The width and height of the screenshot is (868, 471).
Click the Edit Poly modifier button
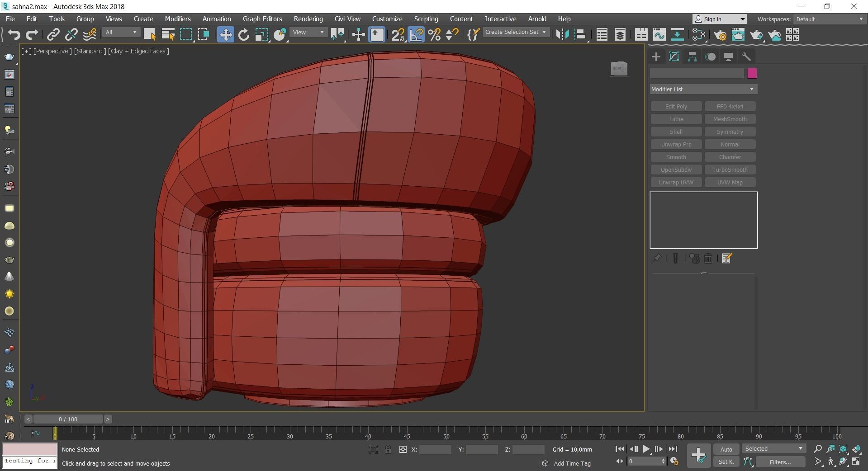(x=676, y=106)
